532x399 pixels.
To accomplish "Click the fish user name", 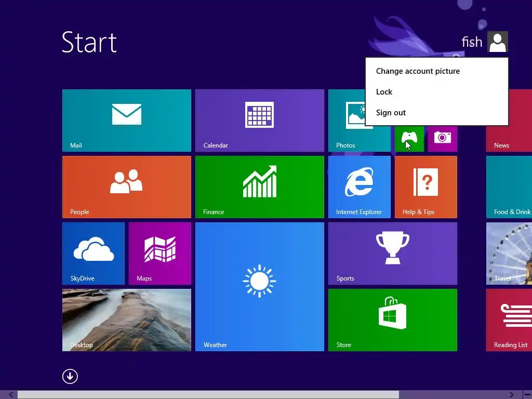I will click(x=472, y=42).
